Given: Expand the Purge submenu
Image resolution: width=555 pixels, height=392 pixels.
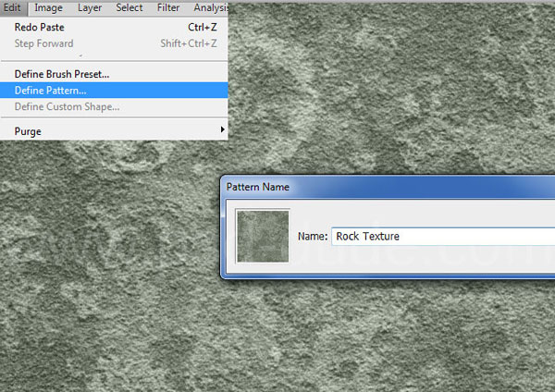Looking at the screenshot, I should tap(114, 131).
